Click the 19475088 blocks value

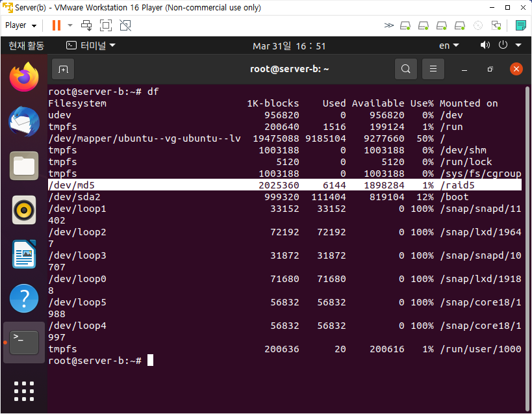tap(276, 138)
